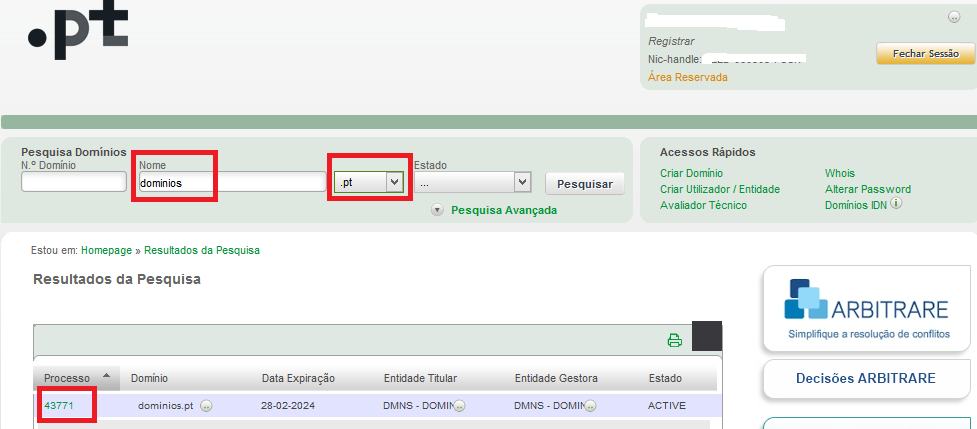Click the N.º Domínio input field
Viewport: 977px width, 429px height.
point(73,183)
